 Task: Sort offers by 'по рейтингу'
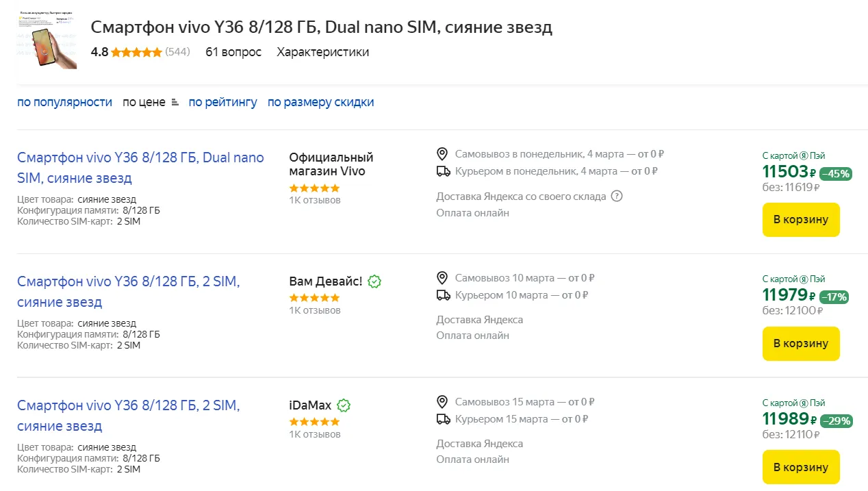click(x=222, y=102)
